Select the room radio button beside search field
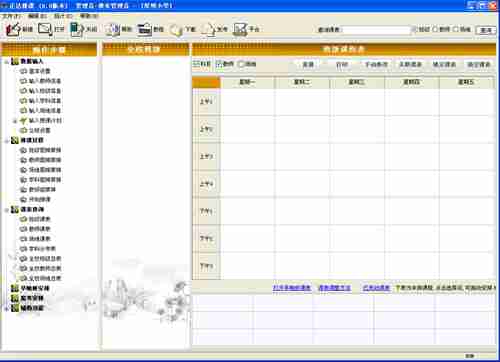Image resolution: width=500 pixels, height=362 pixels. pyautogui.click(x=456, y=29)
